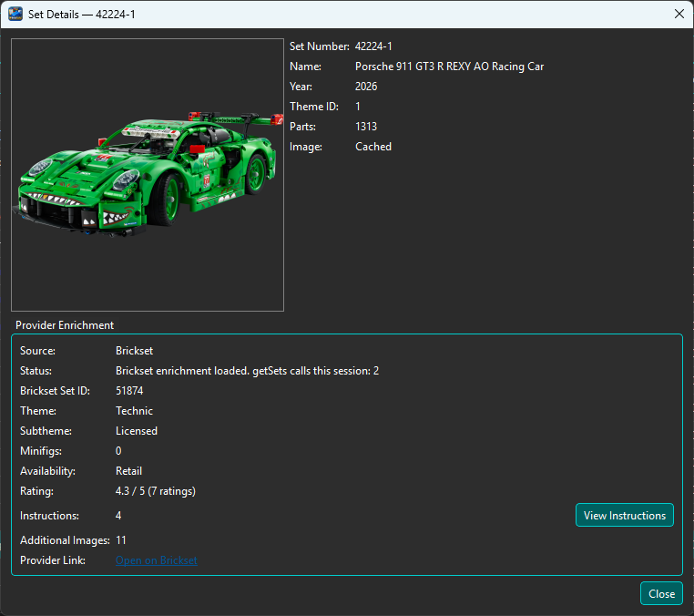Click the Provider Enrichment group title
The height and width of the screenshot is (616, 694).
(65, 325)
